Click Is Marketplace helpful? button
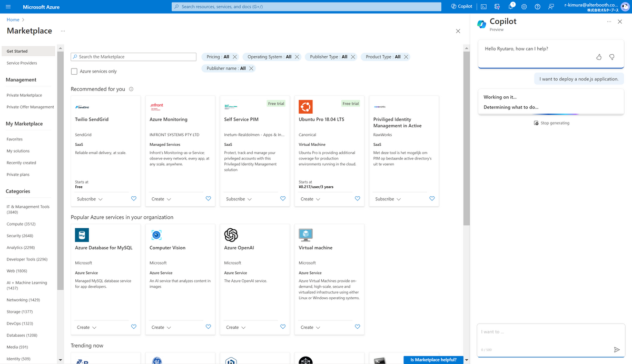 click(x=433, y=360)
